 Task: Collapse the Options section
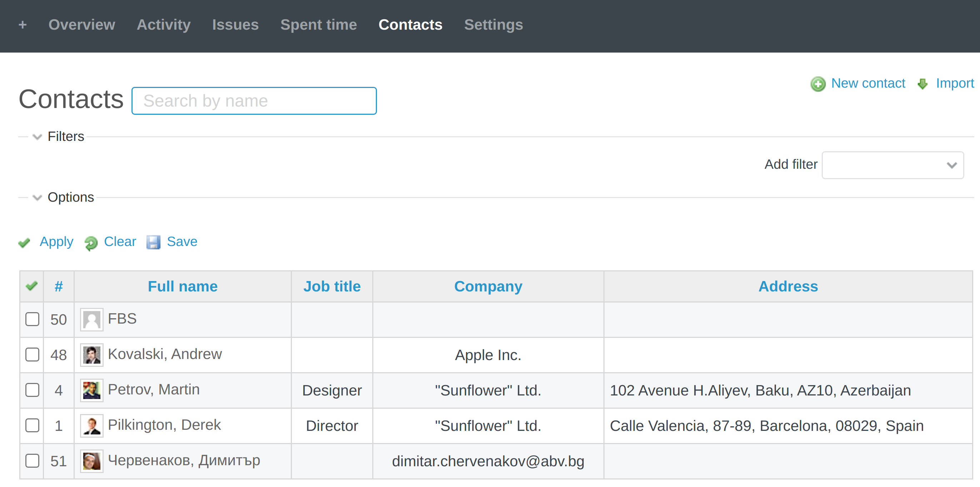[36, 198]
